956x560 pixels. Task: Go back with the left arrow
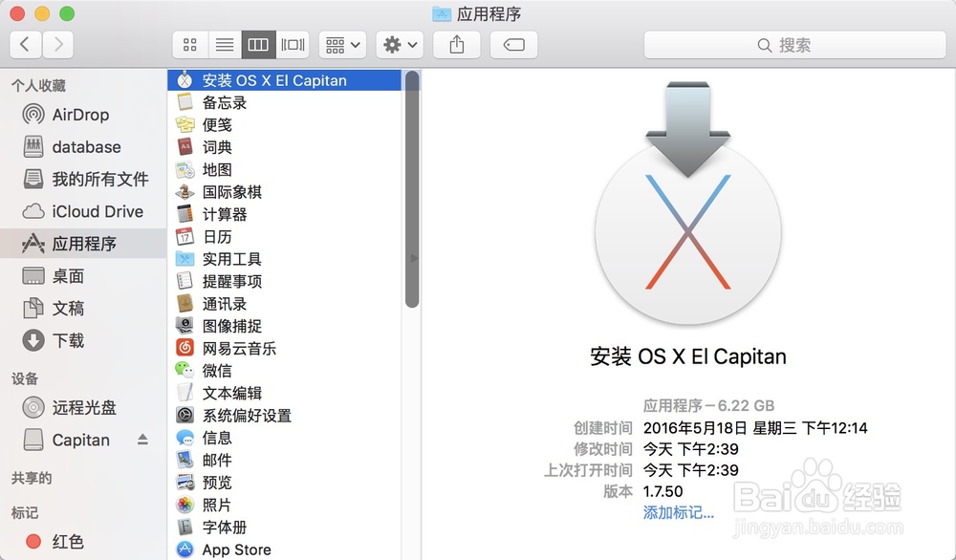coord(26,45)
